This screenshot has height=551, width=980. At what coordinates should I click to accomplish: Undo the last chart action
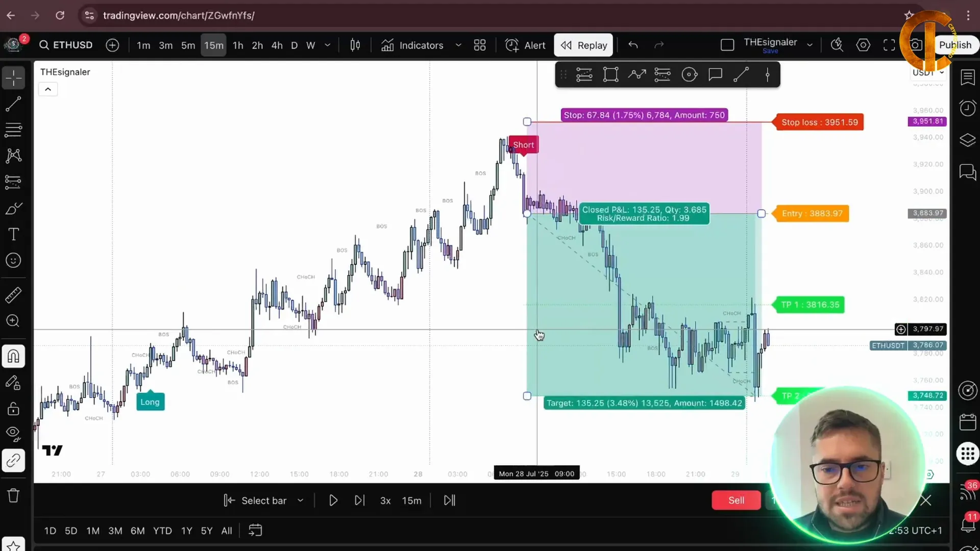click(633, 45)
